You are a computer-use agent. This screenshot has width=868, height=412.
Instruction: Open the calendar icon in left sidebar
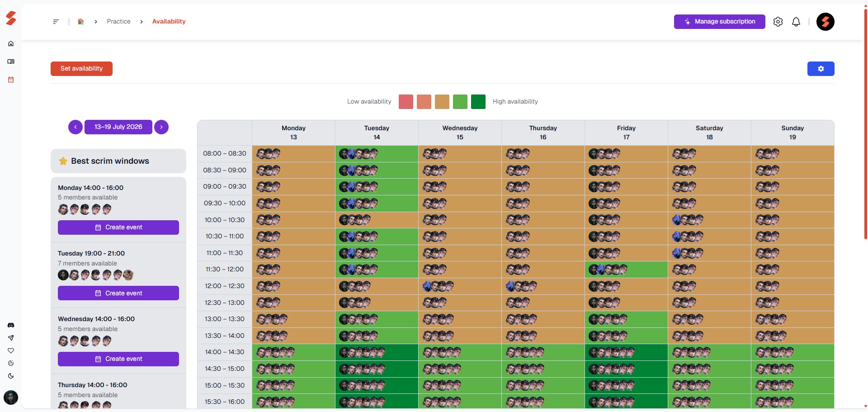tap(11, 80)
